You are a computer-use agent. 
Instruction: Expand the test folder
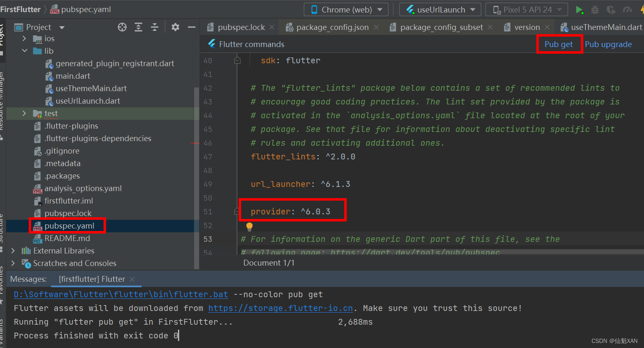[24, 113]
